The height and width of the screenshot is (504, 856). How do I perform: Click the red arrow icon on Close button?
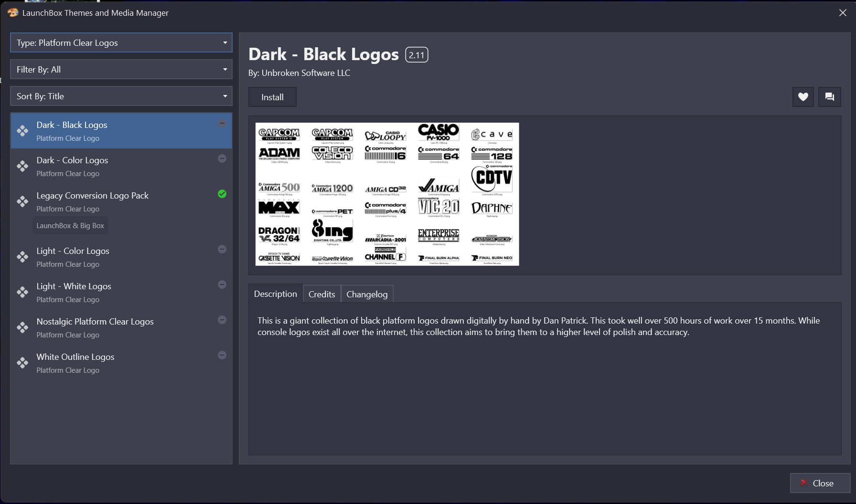[803, 483]
